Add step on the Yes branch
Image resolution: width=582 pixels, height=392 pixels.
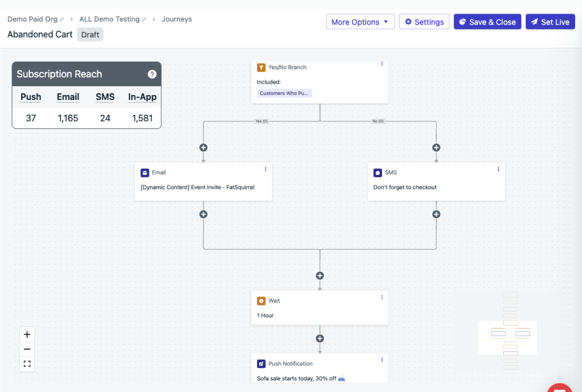203,148
